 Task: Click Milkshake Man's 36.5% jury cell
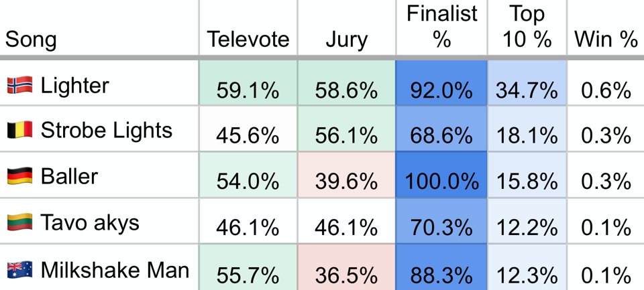point(347,267)
